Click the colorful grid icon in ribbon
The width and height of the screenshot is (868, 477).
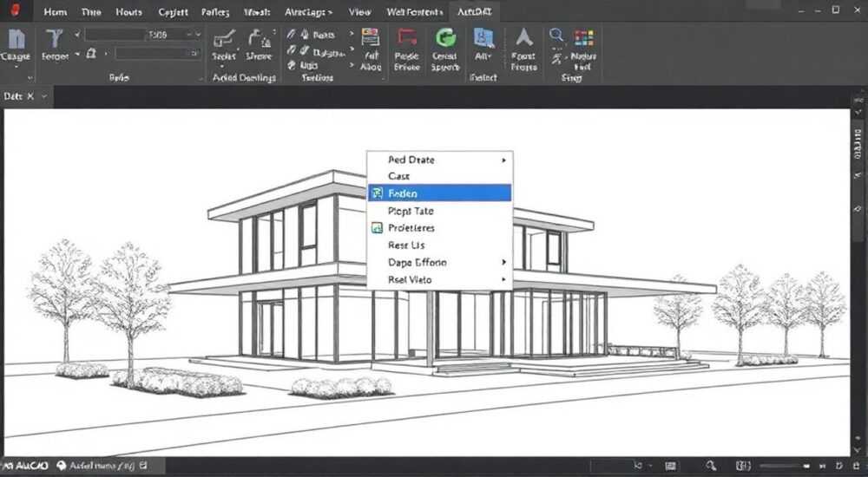(x=583, y=37)
